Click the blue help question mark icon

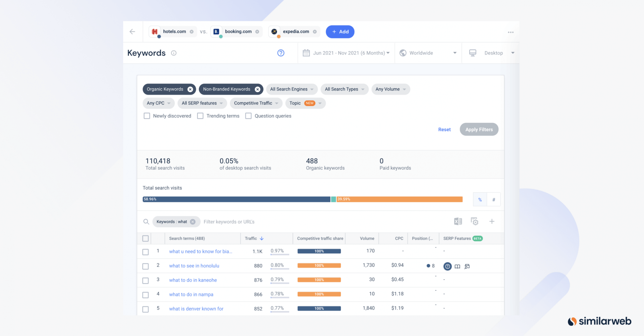[281, 53]
